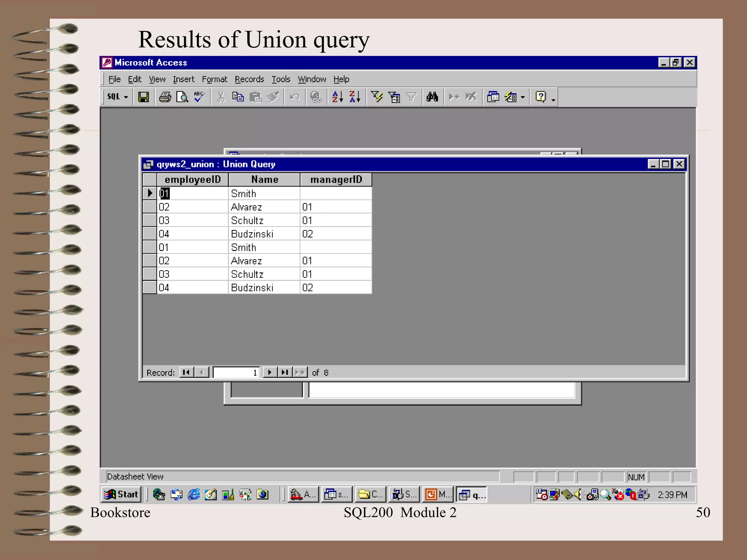Image resolution: width=747 pixels, height=560 pixels.
Task: Click Filter By Selection icon
Action: click(376, 97)
